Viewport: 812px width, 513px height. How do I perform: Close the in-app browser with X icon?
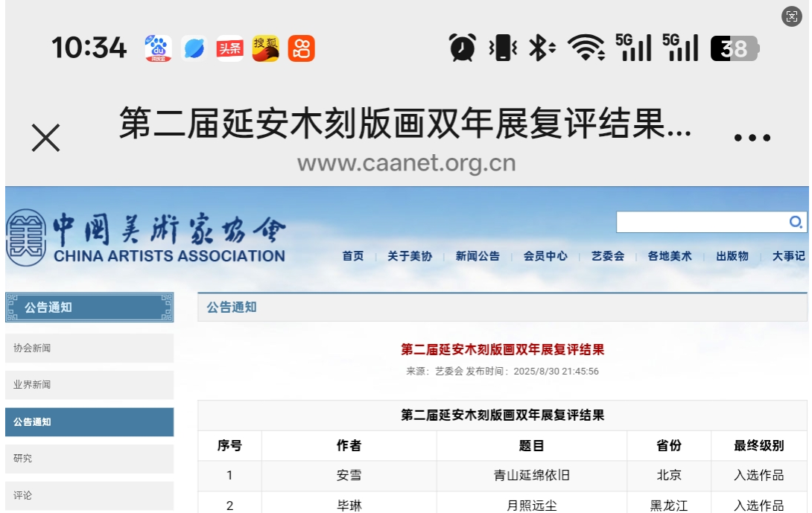point(46,138)
